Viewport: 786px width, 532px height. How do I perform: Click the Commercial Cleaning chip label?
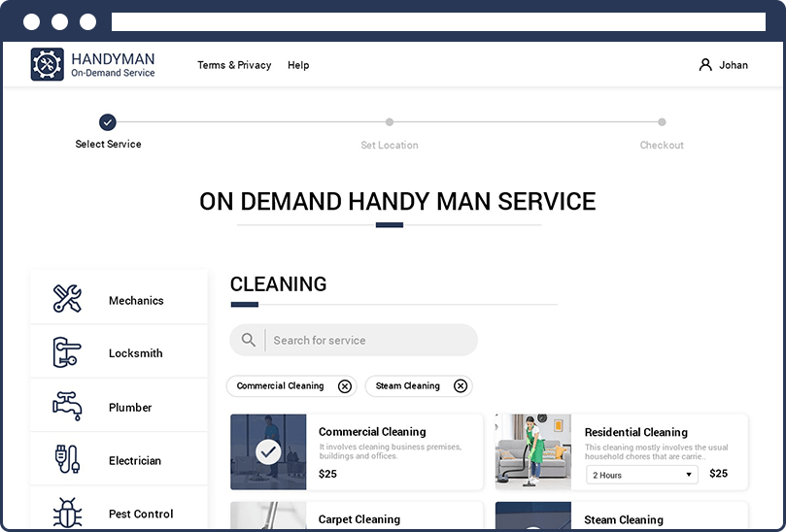pos(280,385)
